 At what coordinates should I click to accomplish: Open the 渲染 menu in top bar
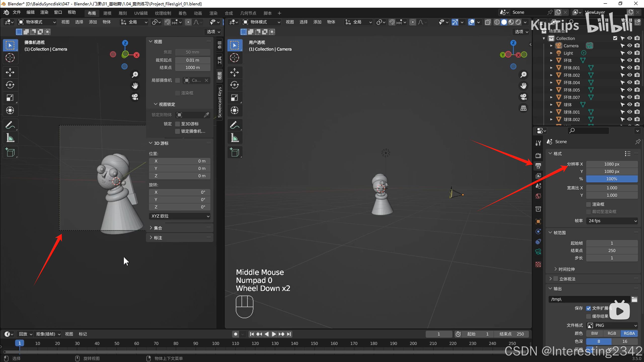[x=44, y=12]
